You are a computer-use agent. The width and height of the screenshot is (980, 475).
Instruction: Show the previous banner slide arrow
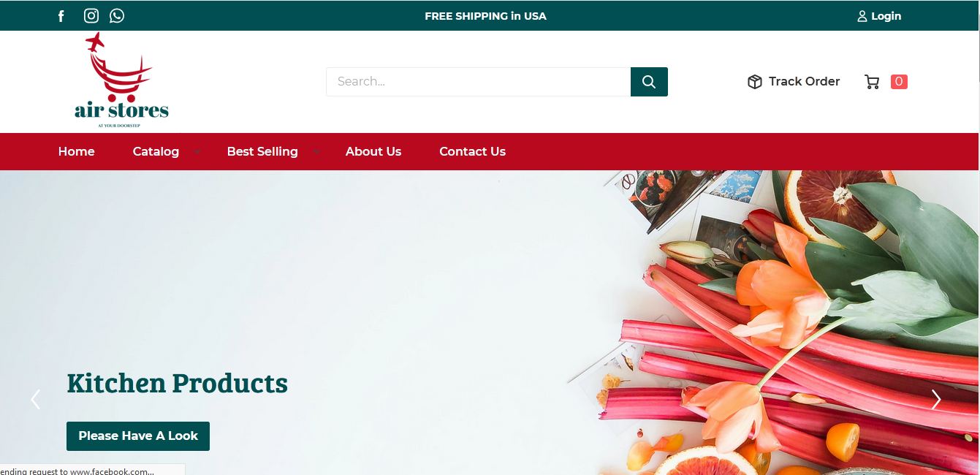click(x=35, y=399)
